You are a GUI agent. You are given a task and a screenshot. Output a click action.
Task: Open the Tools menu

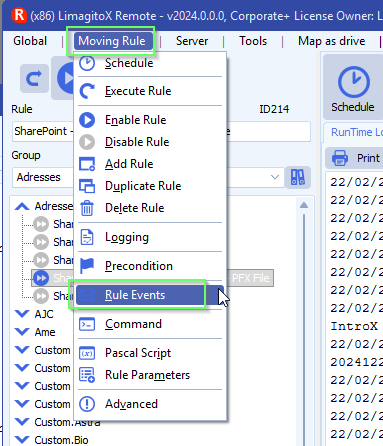pos(253,41)
